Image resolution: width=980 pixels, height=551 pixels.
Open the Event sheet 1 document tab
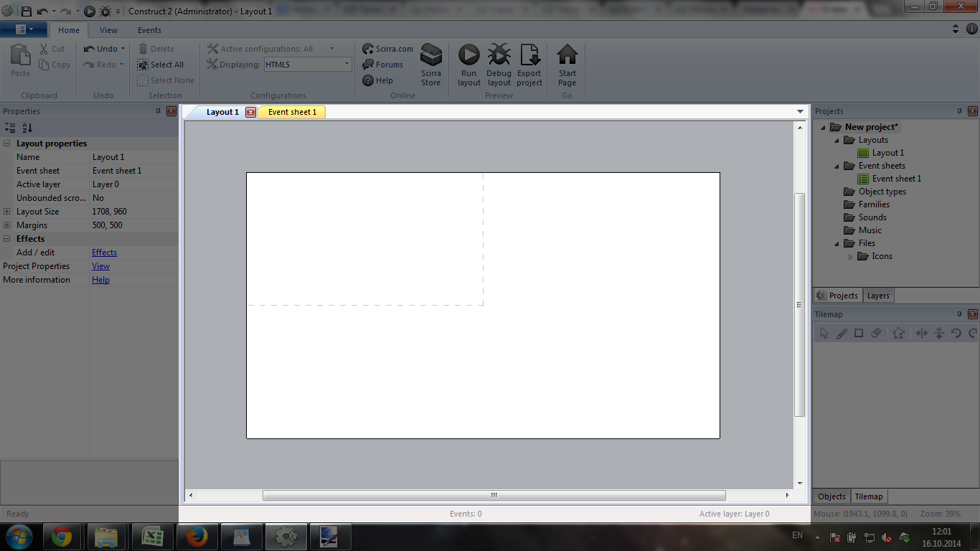click(x=292, y=112)
